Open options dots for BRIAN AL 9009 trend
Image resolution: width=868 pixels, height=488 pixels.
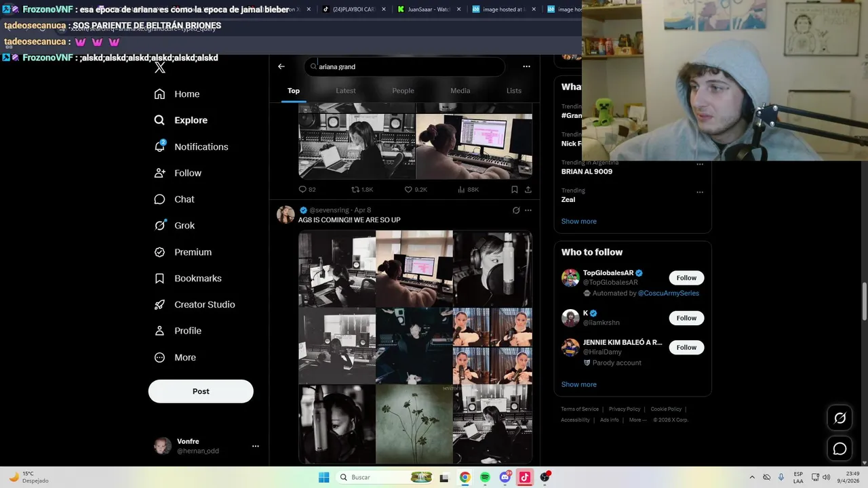(x=700, y=164)
